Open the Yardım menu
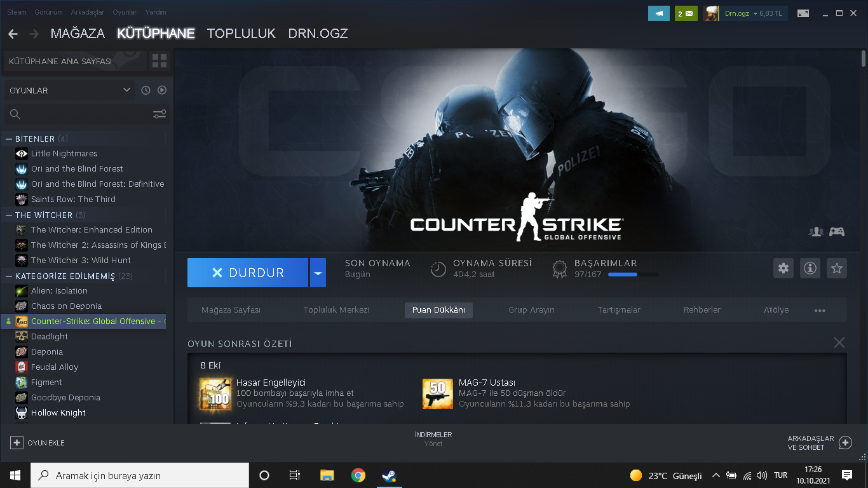Viewport: 868px width, 488px height. coord(156,12)
